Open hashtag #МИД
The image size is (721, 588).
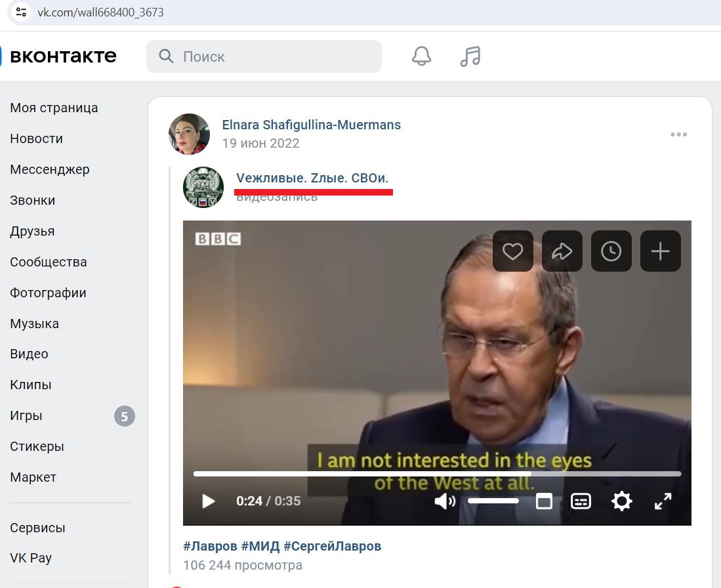click(x=260, y=546)
